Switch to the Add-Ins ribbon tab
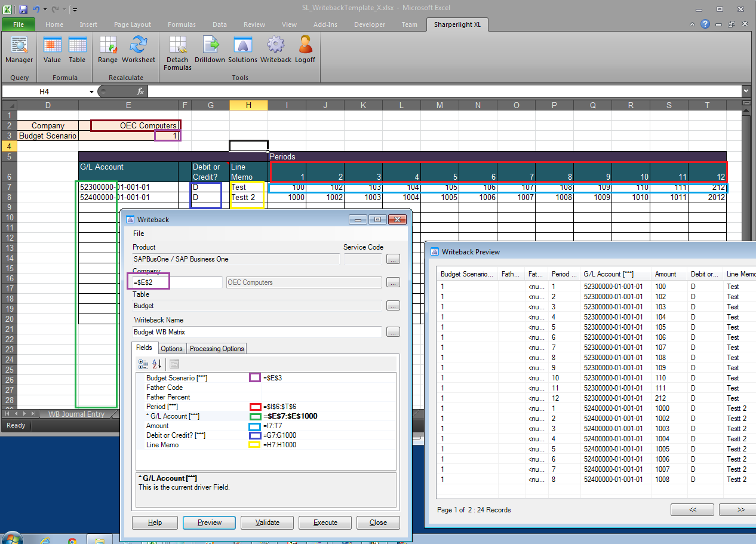 [325, 24]
